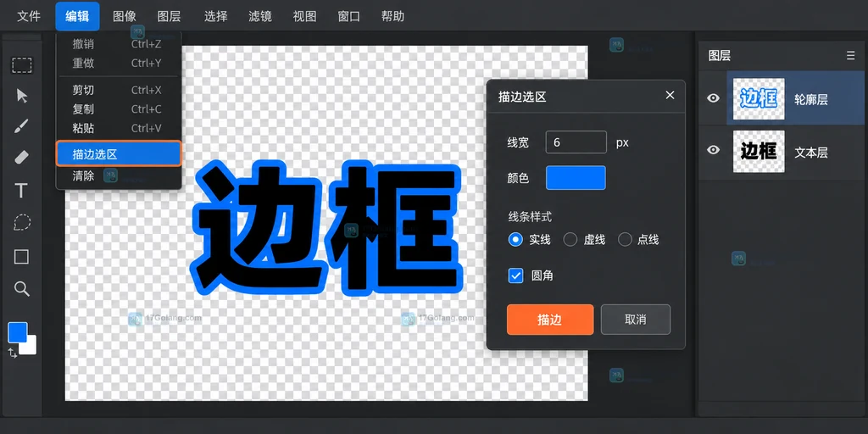The image size is (868, 434).
Task: Choose 描边选区 from the edit menu
Action: pos(119,154)
